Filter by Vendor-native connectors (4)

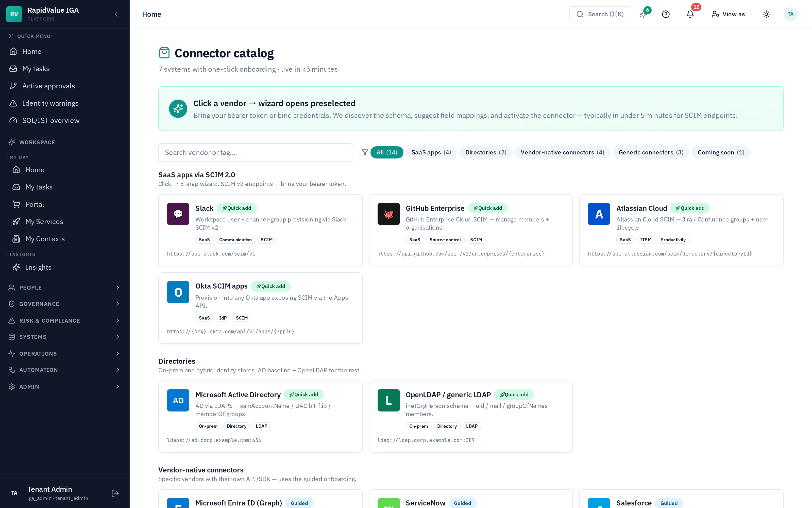562,152
